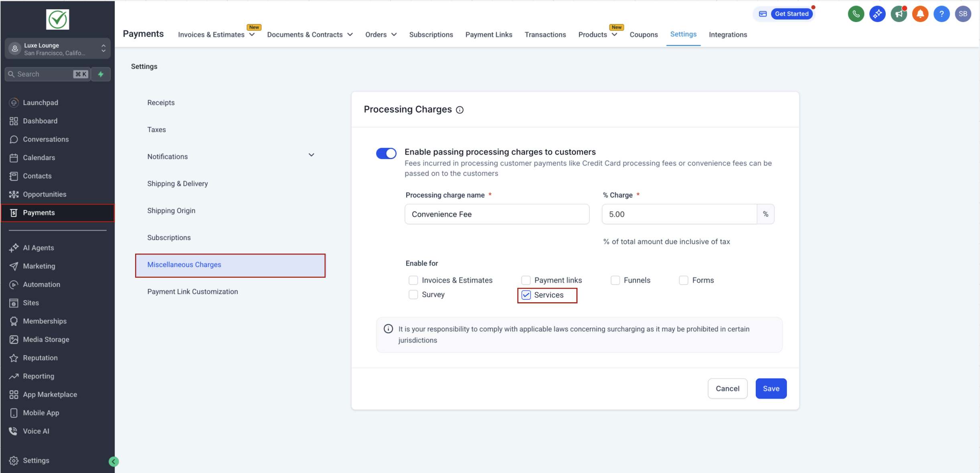Click the blue AI sparkle icon
Viewport: 980px width, 473px height.
tap(877, 14)
